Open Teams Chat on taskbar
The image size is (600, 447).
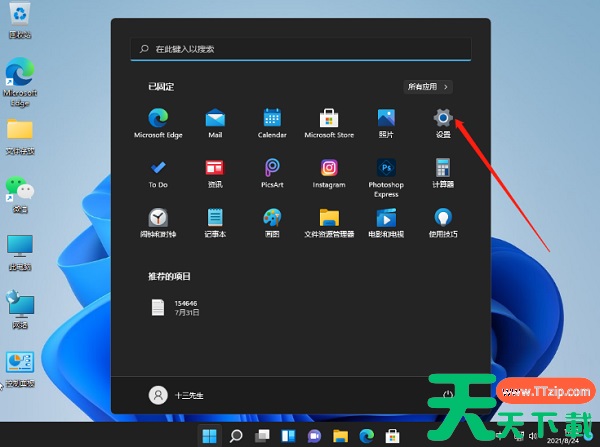(314, 436)
